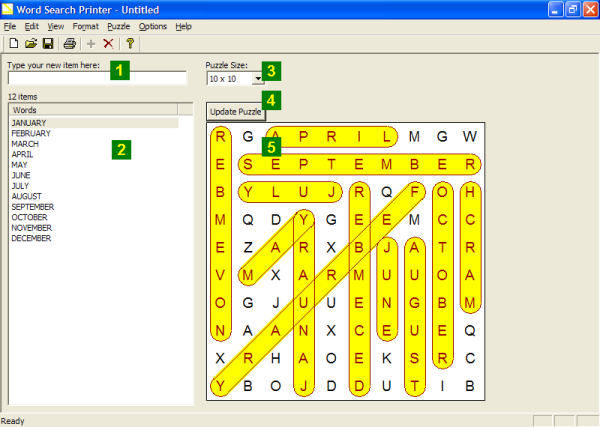Select JULY in the word list
This screenshot has width=600, height=427.
click(20, 186)
